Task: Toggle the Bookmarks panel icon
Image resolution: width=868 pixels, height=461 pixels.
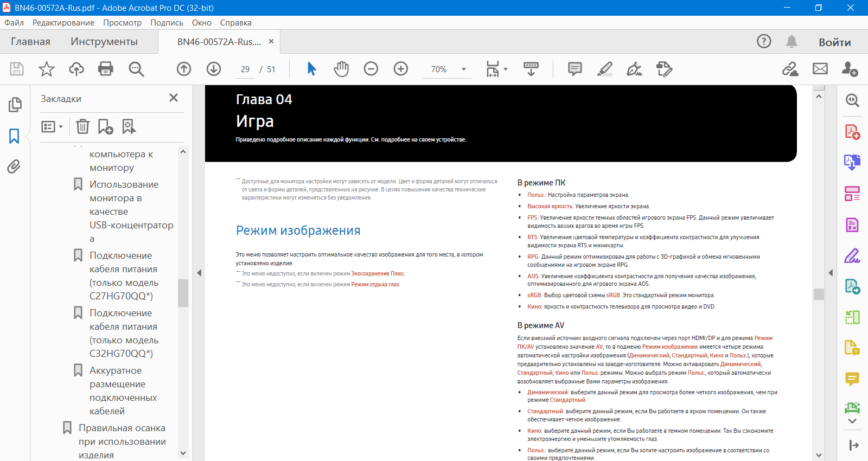Action: (14, 136)
